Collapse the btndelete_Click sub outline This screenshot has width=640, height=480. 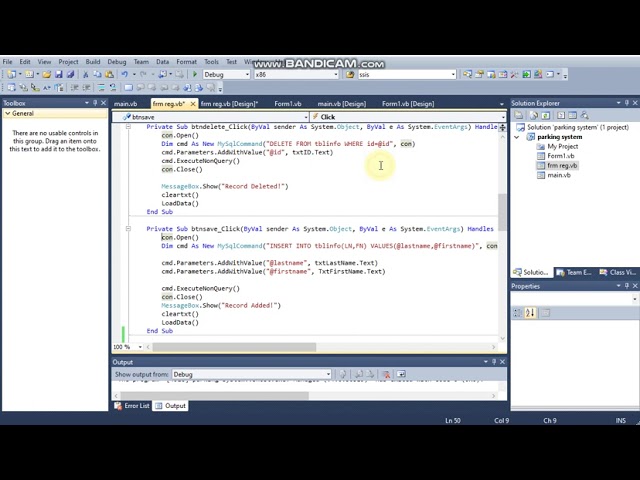(x=128, y=127)
